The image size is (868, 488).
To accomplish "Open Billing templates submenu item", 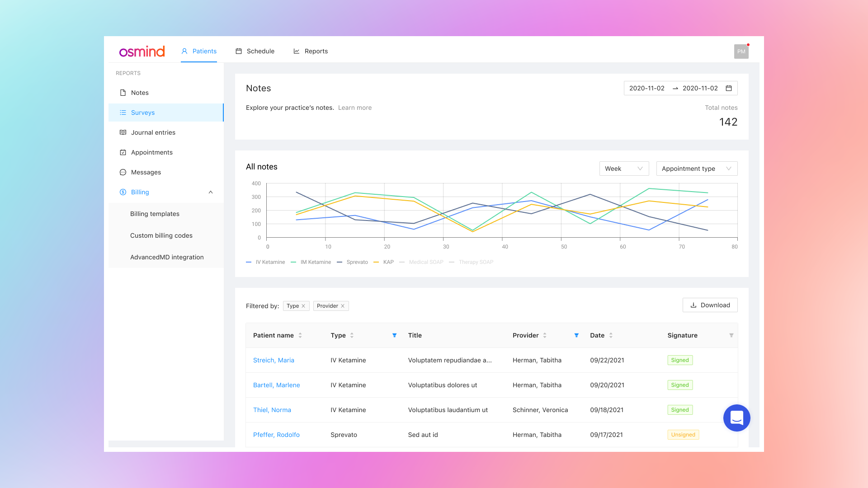I will (x=166, y=214).
